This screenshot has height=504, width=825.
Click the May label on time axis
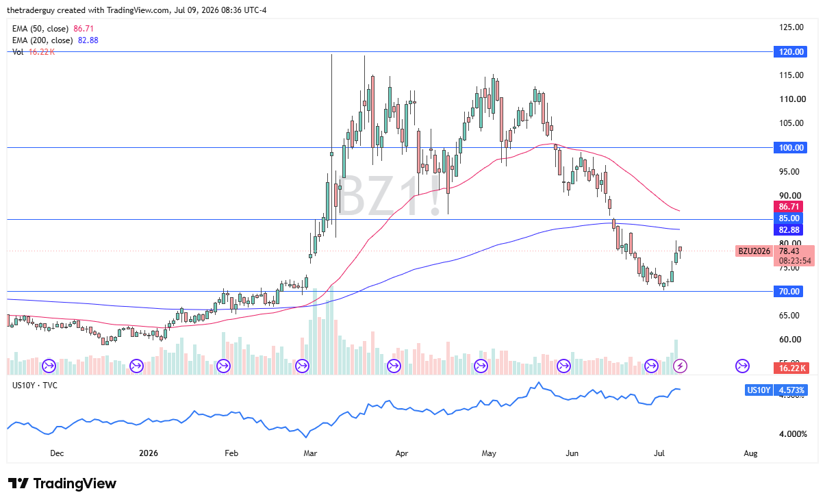[489, 453]
